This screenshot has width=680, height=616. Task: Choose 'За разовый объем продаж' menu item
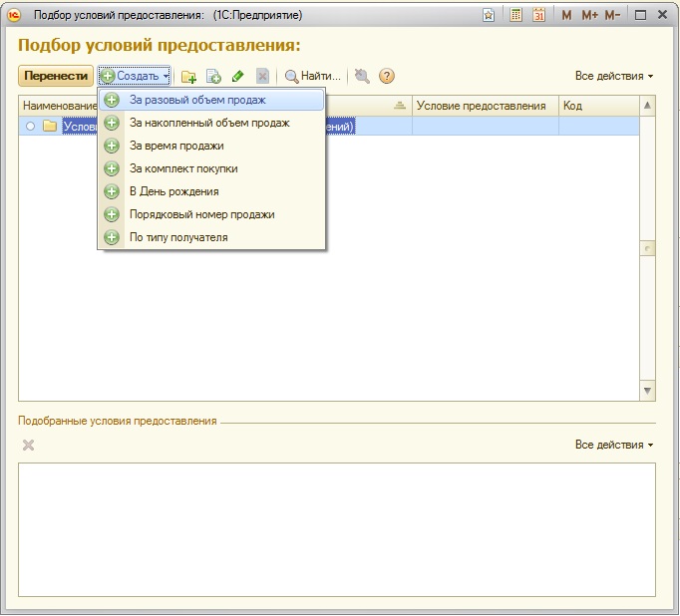pos(197,100)
